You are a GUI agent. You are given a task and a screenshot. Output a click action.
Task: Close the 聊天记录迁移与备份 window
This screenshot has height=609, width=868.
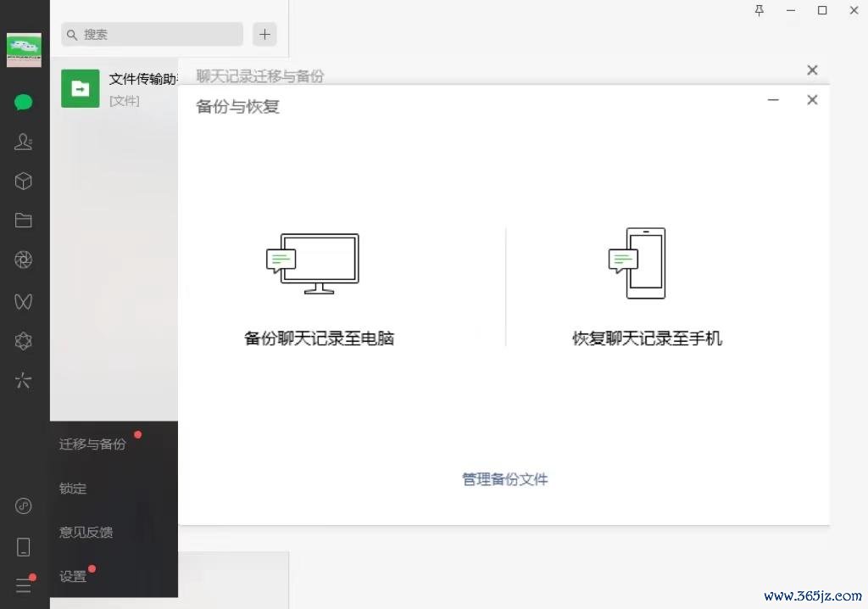812,70
